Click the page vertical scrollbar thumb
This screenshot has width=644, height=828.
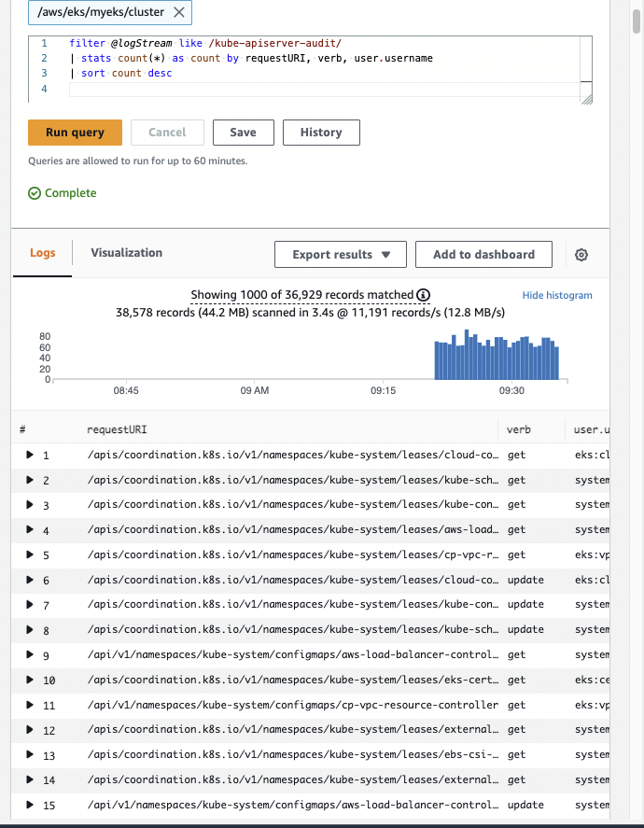coord(637,21)
